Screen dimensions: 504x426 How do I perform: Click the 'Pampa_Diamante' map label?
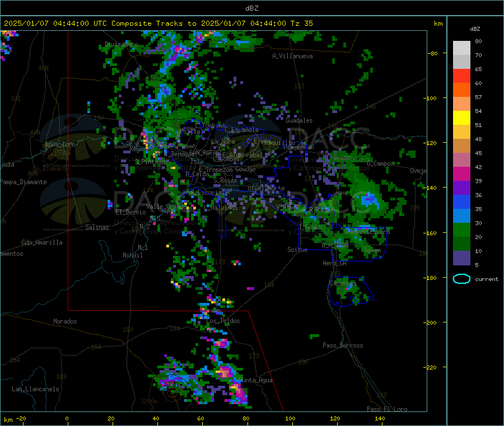[24, 182]
